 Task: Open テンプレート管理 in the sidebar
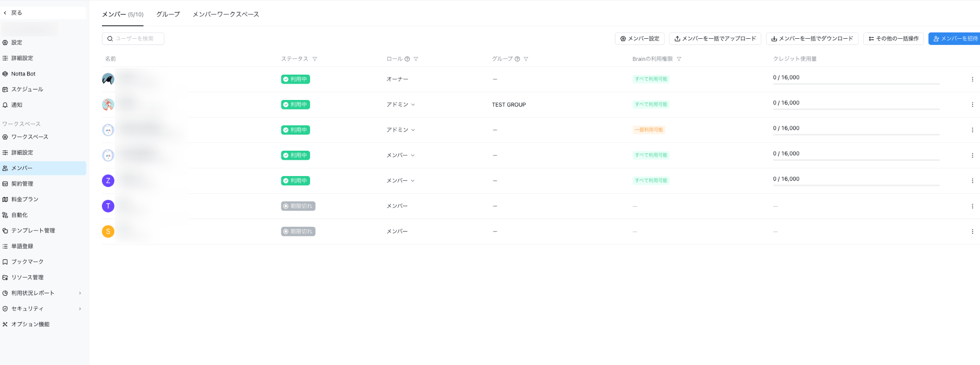(43, 231)
